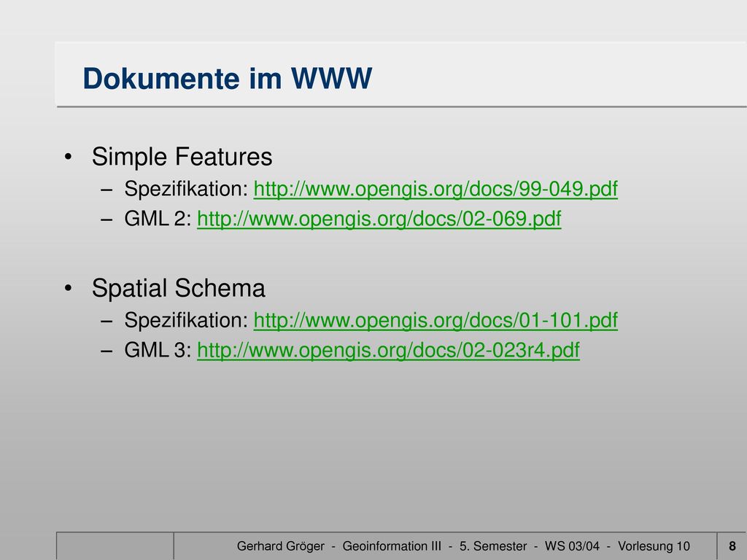Select the slide title 'Dokumente im WWW'

pyautogui.click(x=228, y=78)
